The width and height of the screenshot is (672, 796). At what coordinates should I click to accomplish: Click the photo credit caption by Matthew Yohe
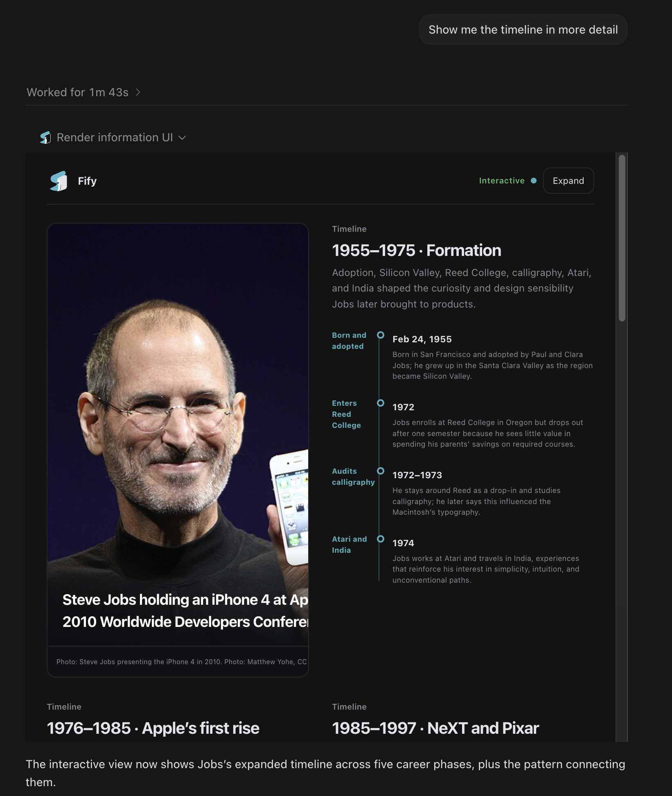[x=181, y=662]
